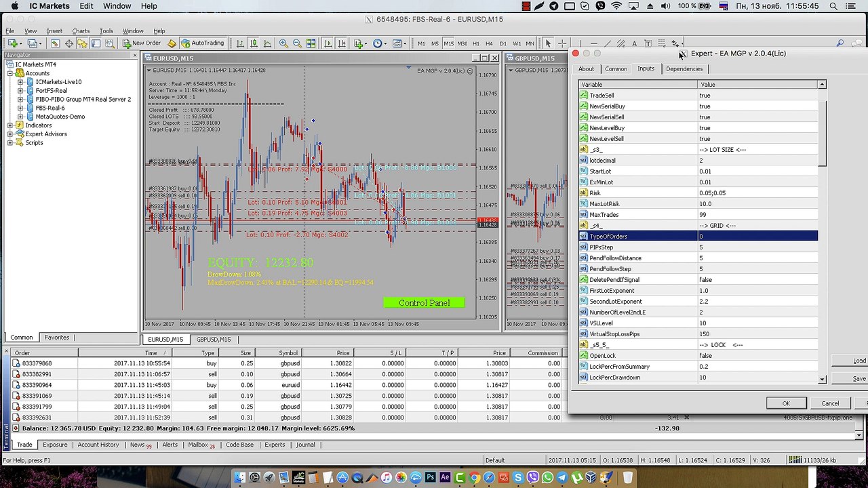Open the Insert menu
Viewport: 868px width, 488px height.
point(54,31)
